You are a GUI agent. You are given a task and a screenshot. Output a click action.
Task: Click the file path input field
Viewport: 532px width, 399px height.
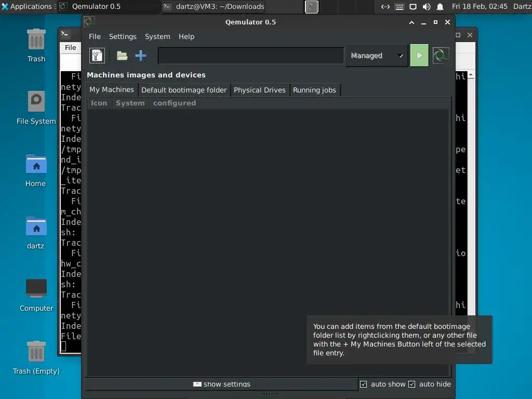point(251,56)
